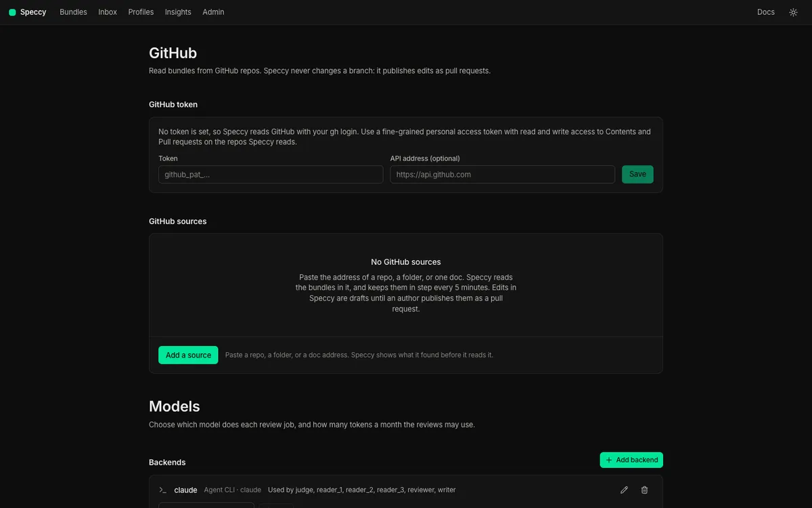Click the GitHub token section label
812x508 pixels.
pyautogui.click(x=173, y=104)
